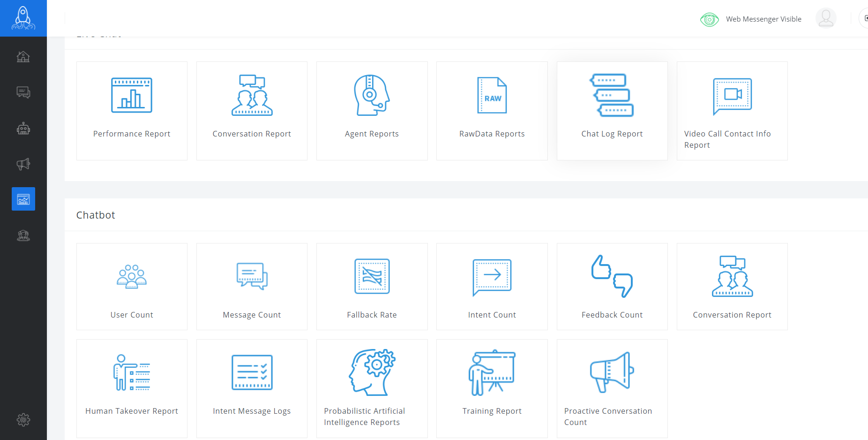Image resolution: width=868 pixels, height=440 pixels.
Task: Click the 'Web Messenger Visible' text
Action: (763, 19)
